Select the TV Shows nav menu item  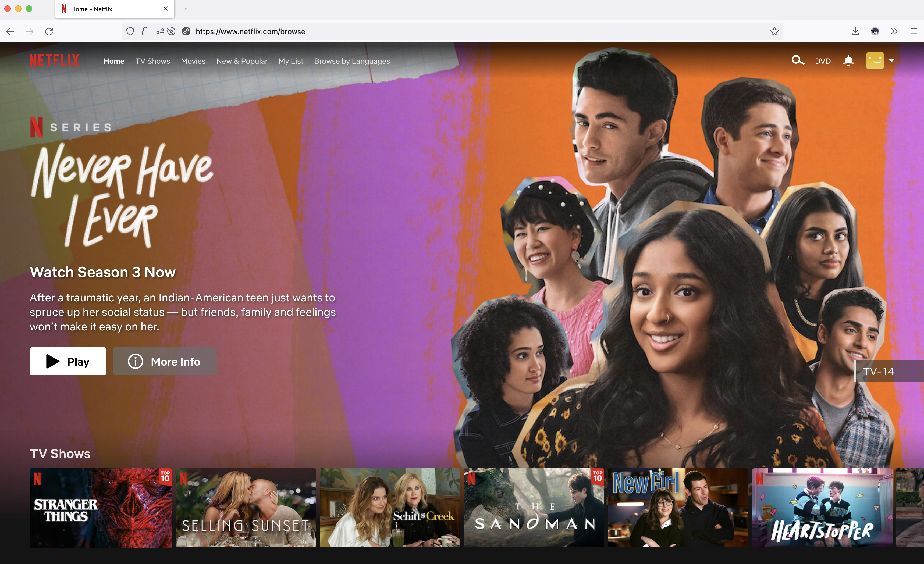tap(153, 61)
